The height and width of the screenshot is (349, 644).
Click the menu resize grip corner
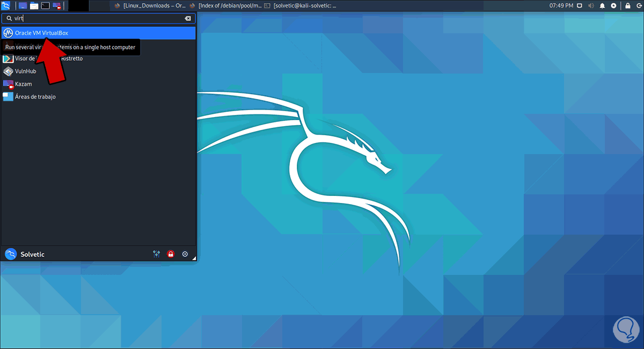[x=194, y=259]
